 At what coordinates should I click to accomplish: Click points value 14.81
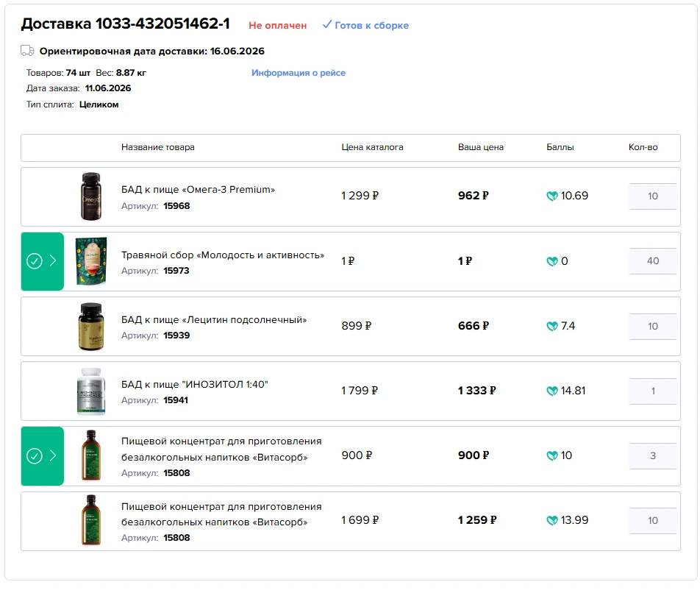point(574,391)
